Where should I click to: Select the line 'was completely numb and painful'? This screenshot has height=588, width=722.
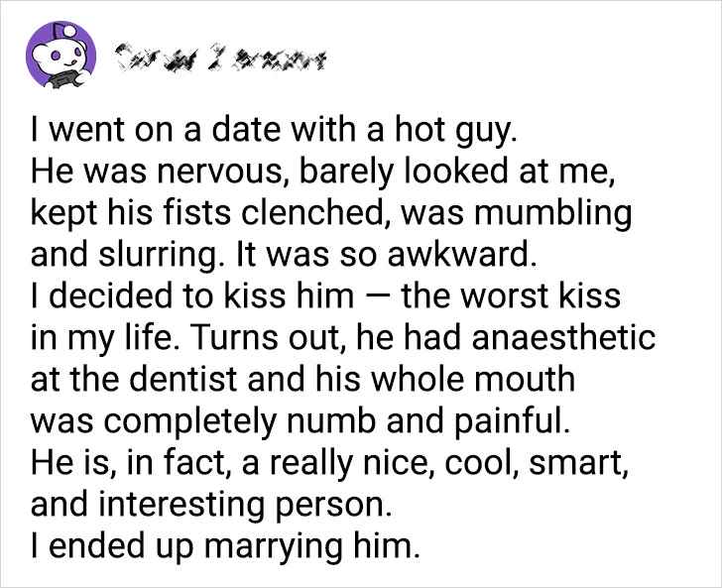pyautogui.click(x=301, y=420)
